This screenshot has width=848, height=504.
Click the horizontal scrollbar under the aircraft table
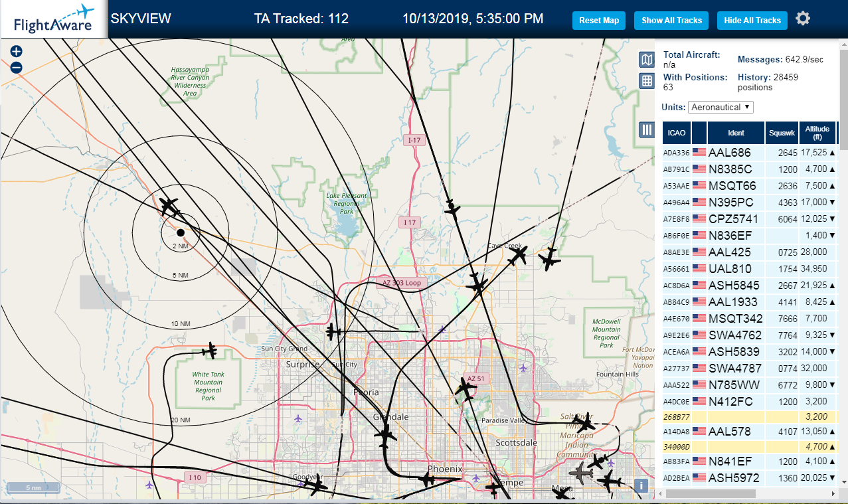click(711, 493)
